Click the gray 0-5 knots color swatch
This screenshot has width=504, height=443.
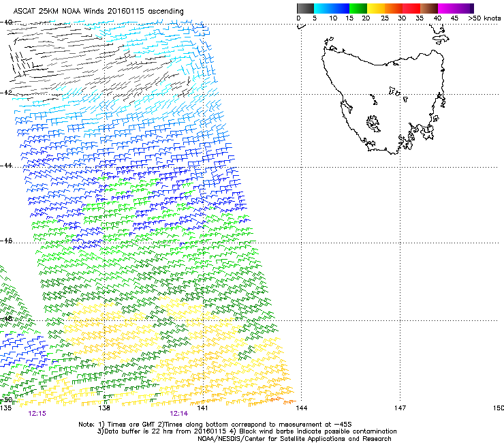point(305,8)
